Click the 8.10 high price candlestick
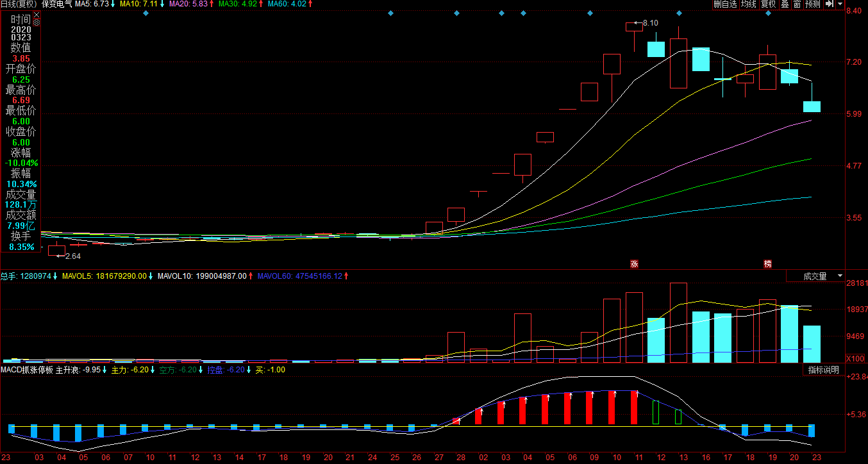The width and height of the screenshot is (868, 464). tap(634, 27)
